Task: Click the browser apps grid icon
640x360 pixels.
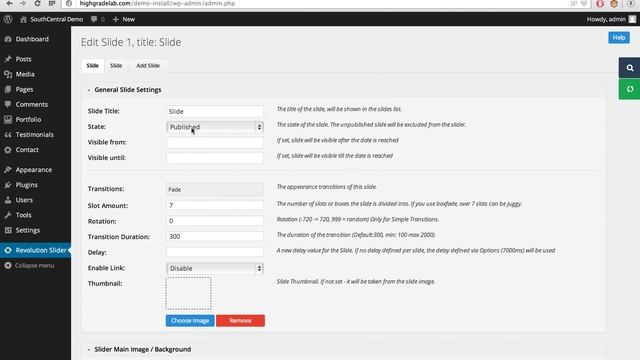Action: click(x=52, y=3)
